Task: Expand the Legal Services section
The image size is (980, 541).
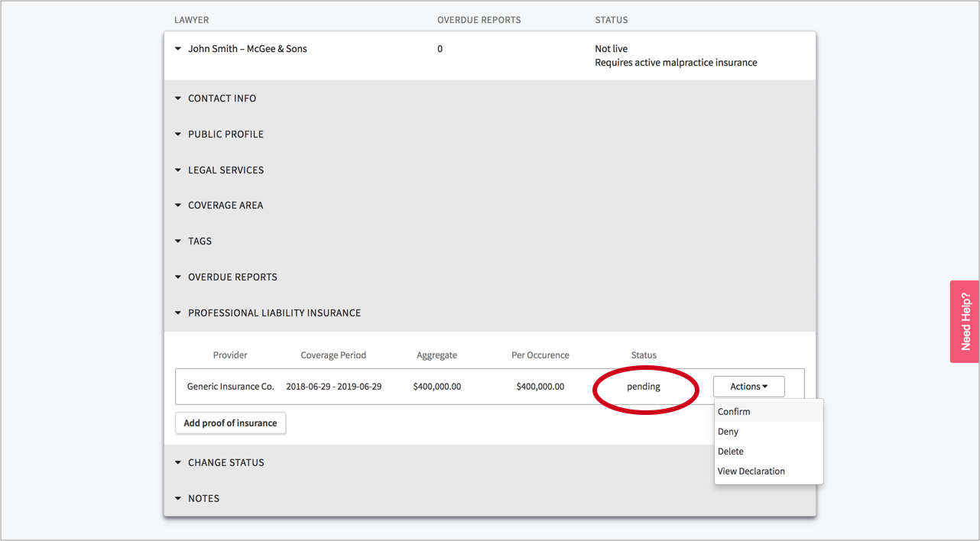Action: tap(226, 170)
